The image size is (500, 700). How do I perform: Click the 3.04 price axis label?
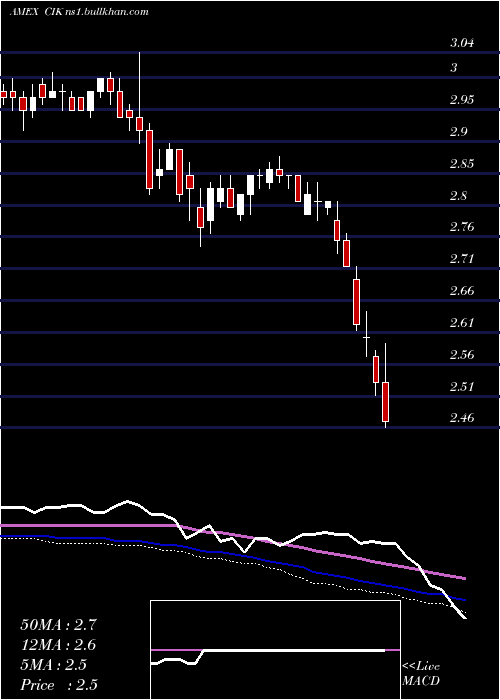tap(462, 43)
